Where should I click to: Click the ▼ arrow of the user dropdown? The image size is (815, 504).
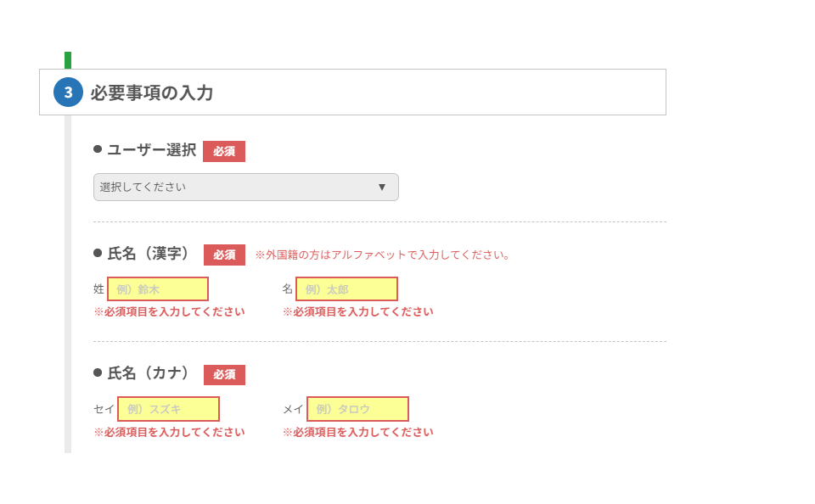coord(382,187)
